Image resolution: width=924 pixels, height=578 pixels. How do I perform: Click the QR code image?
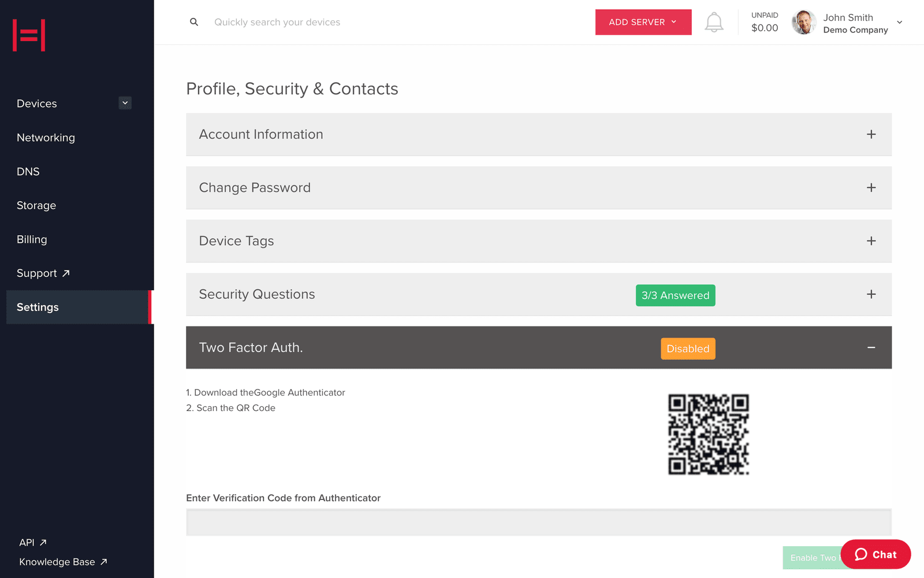click(709, 434)
